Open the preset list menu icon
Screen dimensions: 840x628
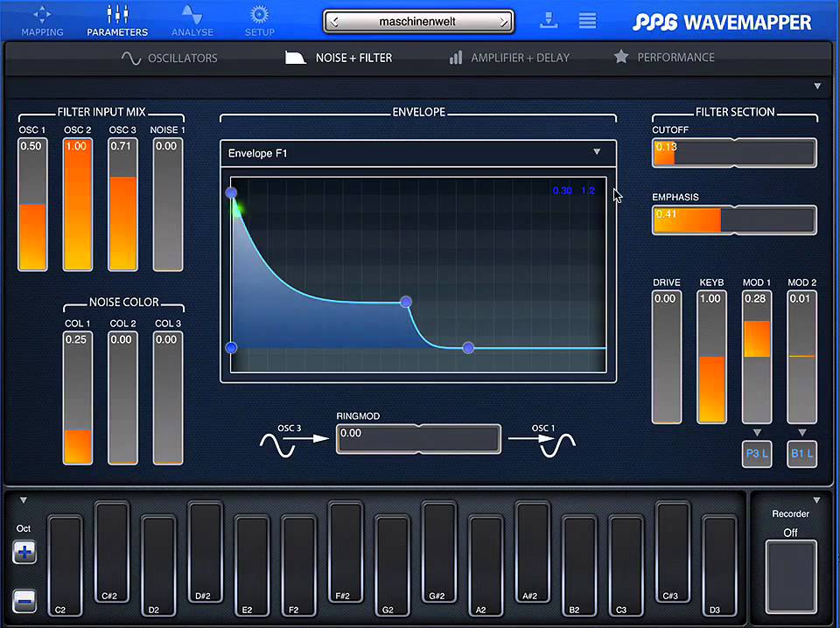pos(588,20)
